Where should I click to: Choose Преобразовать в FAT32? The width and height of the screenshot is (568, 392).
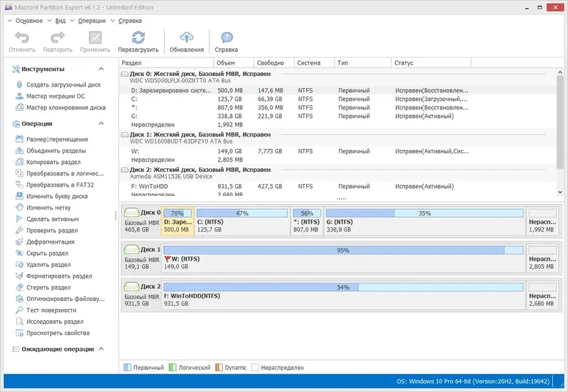[60, 185]
